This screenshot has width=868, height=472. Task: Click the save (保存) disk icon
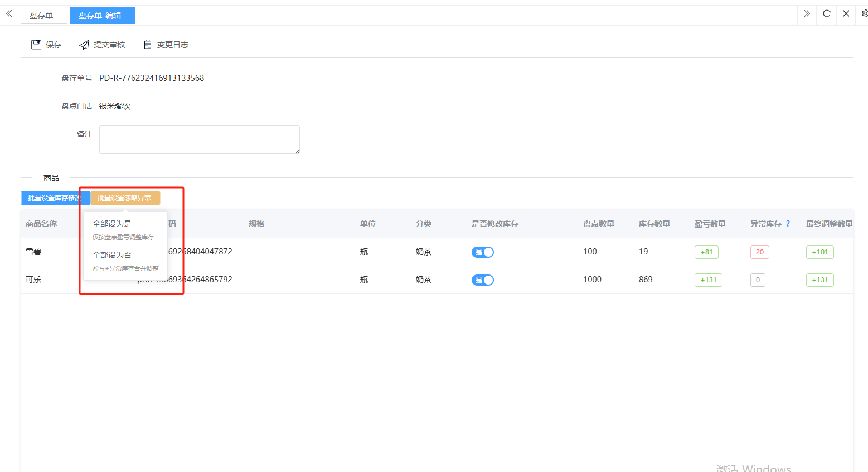tap(36, 45)
